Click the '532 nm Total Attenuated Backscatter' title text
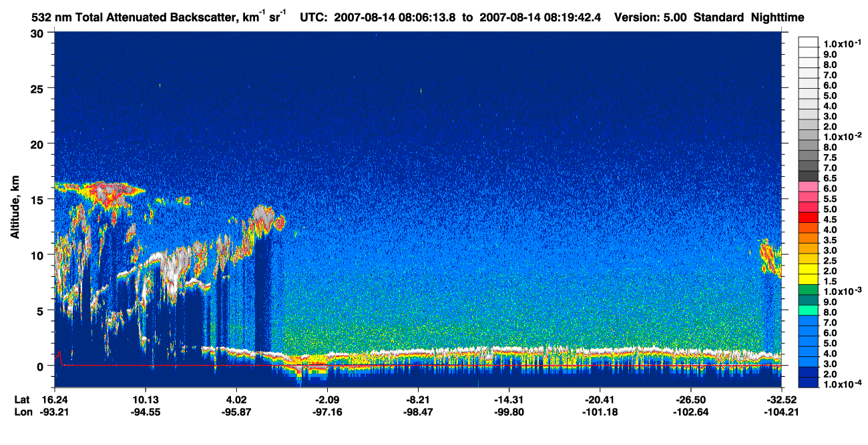Screen dimensions: 868x445 pyautogui.click(x=134, y=17)
